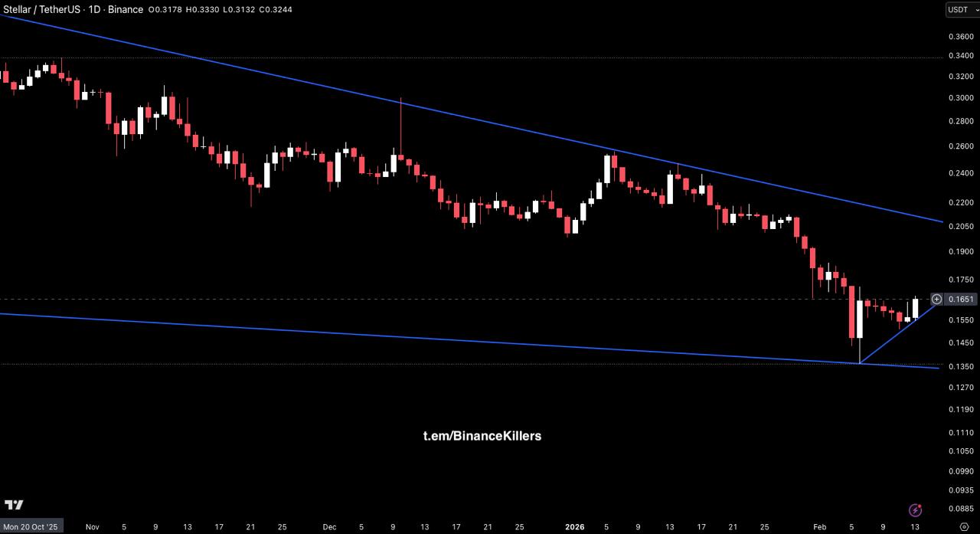The image size is (980, 534).
Task: Open the USDT currency dropdown
Action: pos(962,9)
